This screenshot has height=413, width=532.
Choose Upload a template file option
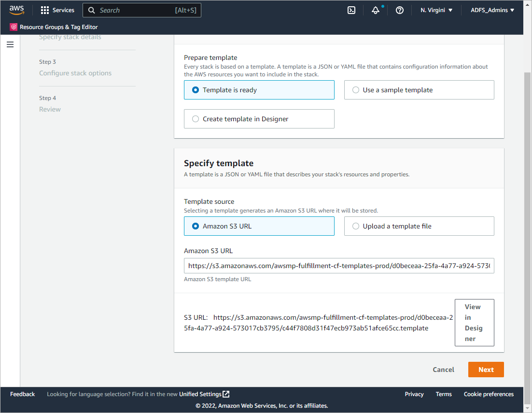click(356, 226)
